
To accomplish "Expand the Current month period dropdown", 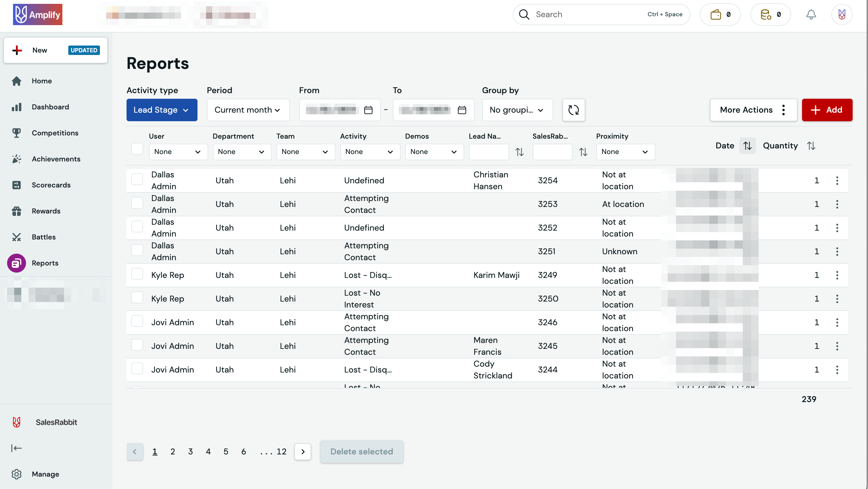I will [248, 110].
